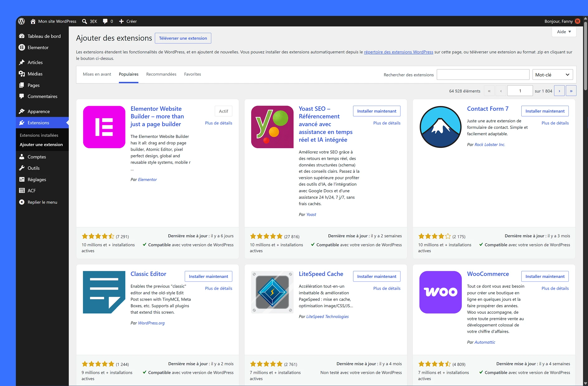Viewport: 588px width, 386px height.
Task: Click the Comptes user icon
Action: point(22,157)
